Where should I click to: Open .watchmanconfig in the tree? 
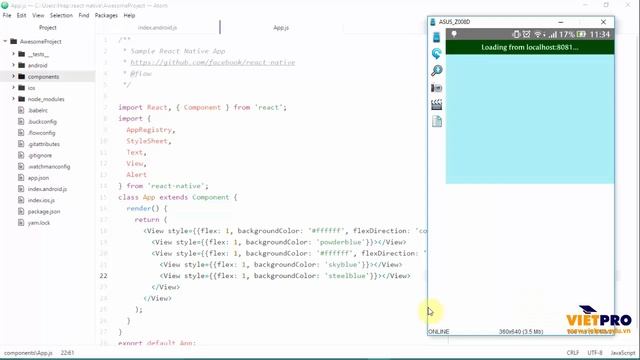49,167
